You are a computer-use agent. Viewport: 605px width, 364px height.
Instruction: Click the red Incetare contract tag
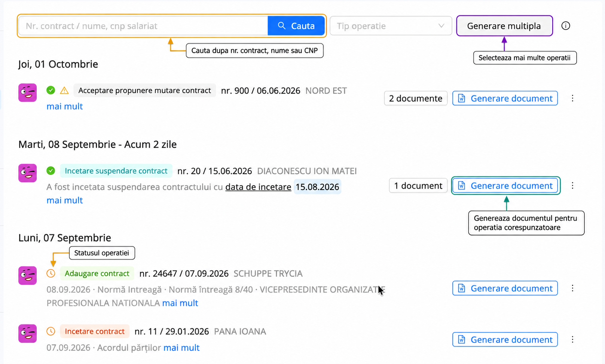(x=95, y=331)
